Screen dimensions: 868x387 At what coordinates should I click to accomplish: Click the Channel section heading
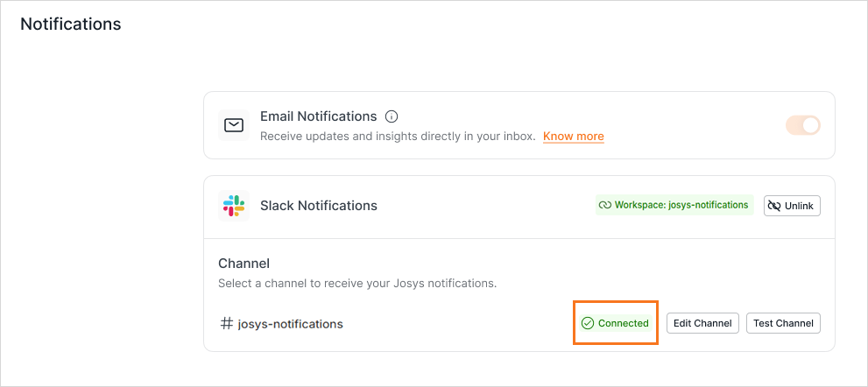tap(243, 263)
